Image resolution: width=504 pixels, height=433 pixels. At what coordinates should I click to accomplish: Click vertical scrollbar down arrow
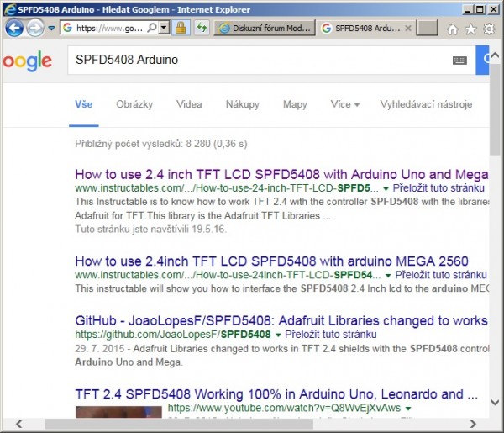(496, 402)
